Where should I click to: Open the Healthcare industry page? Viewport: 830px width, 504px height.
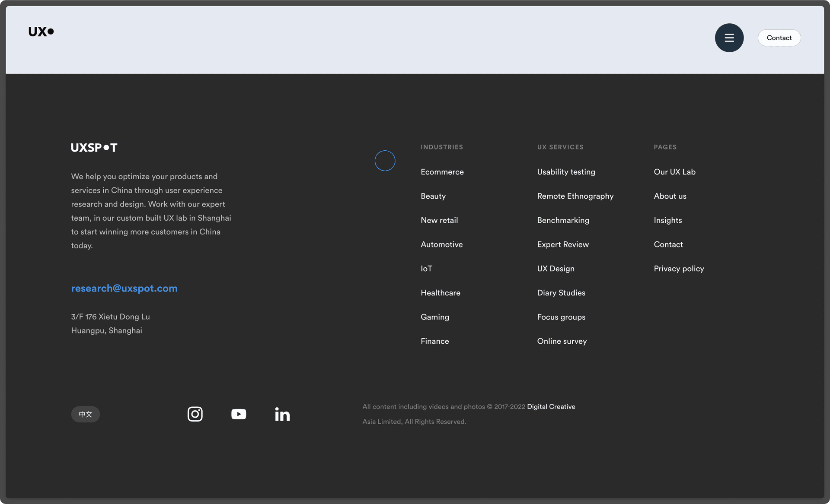click(x=440, y=292)
